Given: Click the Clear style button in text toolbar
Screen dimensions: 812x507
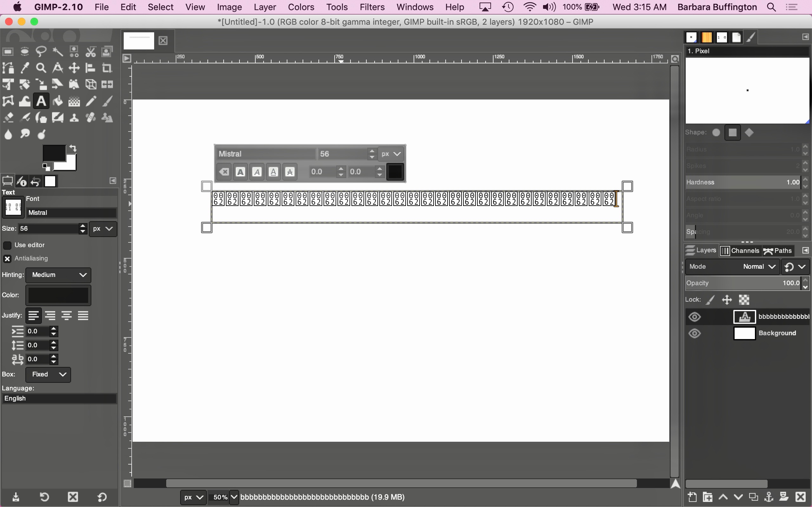Looking at the screenshot, I should [x=224, y=172].
